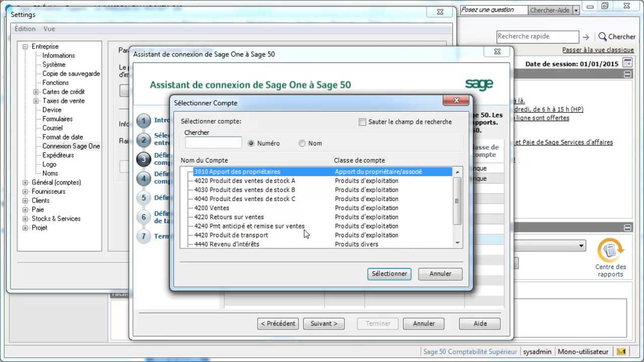The width and height of the screenshot is (644, 362).
Task: Click Annuler in Sélectionner Compte dialog
Action: (x=440, y=274)
